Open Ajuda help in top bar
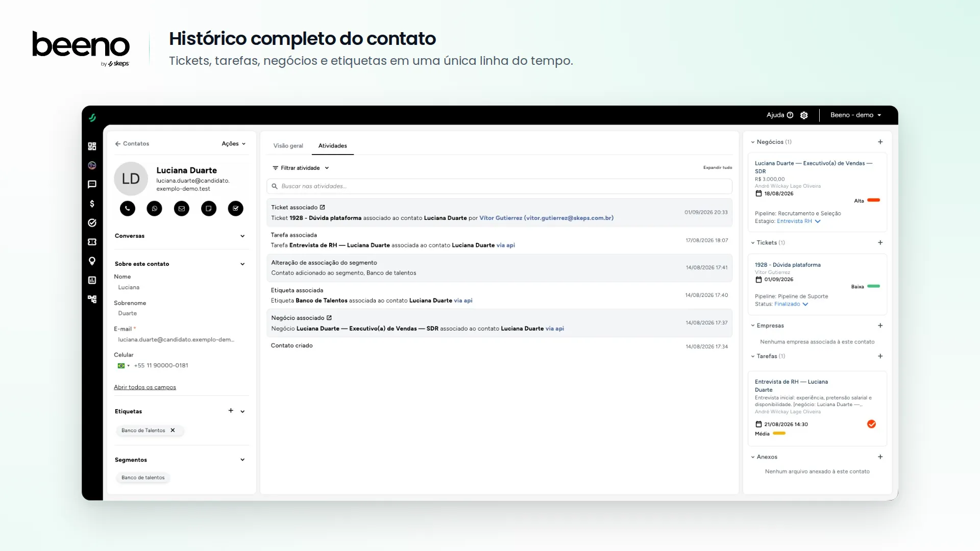Image resolution: width=980 pixels, height=551 pixels. [x=780, y=115]
